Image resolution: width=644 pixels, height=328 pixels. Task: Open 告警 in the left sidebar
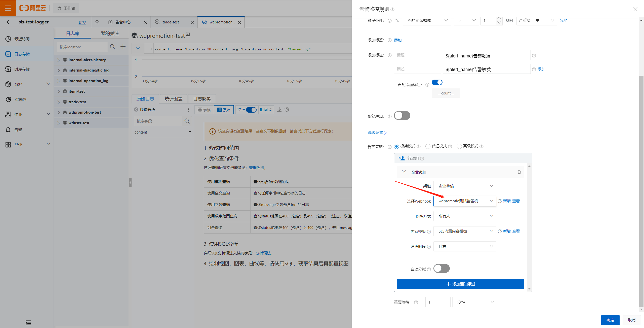tap(18, 129)
